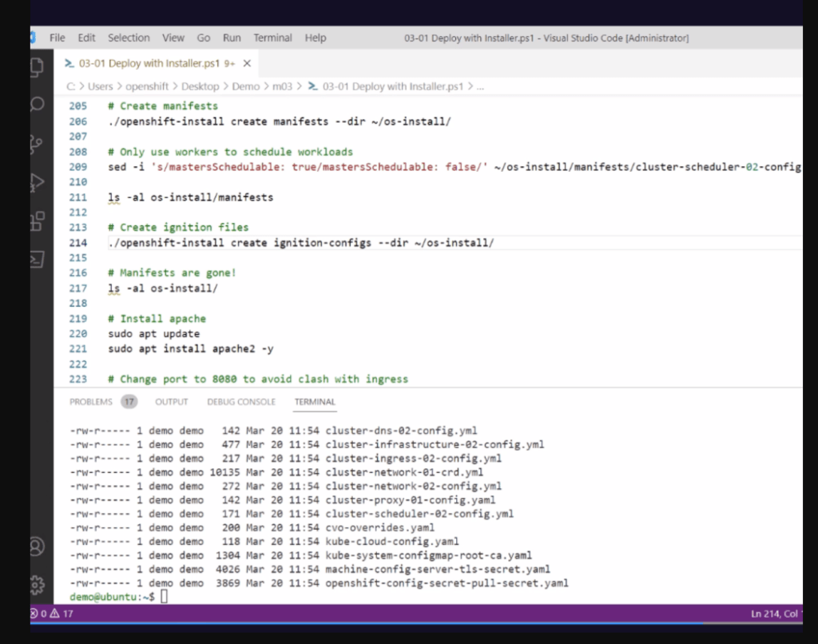The image size is (818, 644).
Task: Click line number 214 in gutter
Action: (78, 243)
